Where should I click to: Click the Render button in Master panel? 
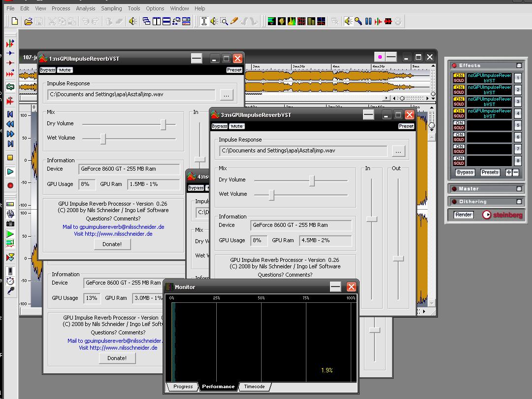[464, 215]
